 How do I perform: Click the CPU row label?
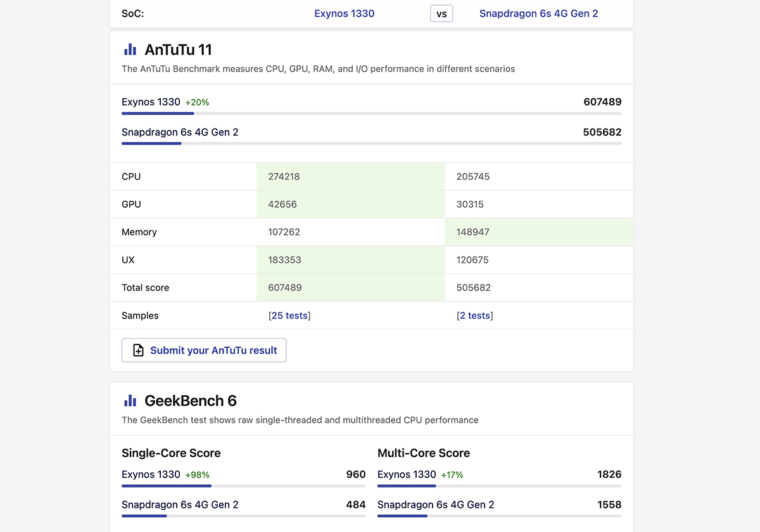click(x=131, y=177)
